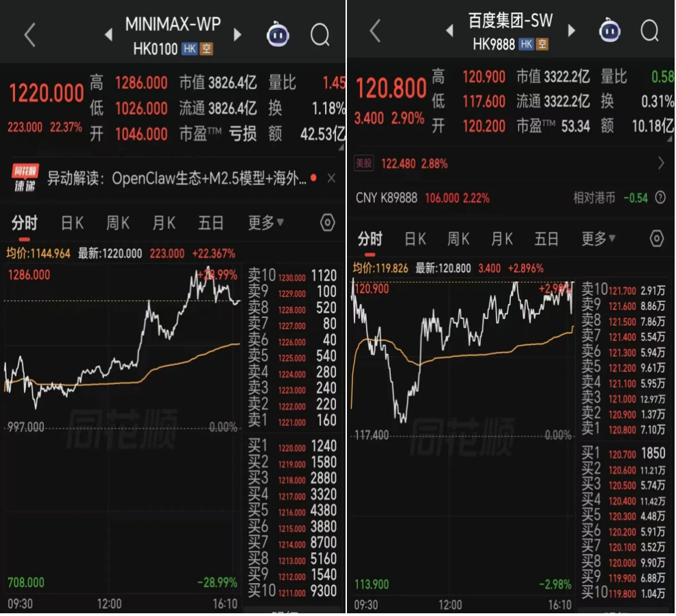The height and width of the screenshot is (616, 676).
Task: Open the settings gear beside 百度集团 chart tabs
Action: coord(657,239)
